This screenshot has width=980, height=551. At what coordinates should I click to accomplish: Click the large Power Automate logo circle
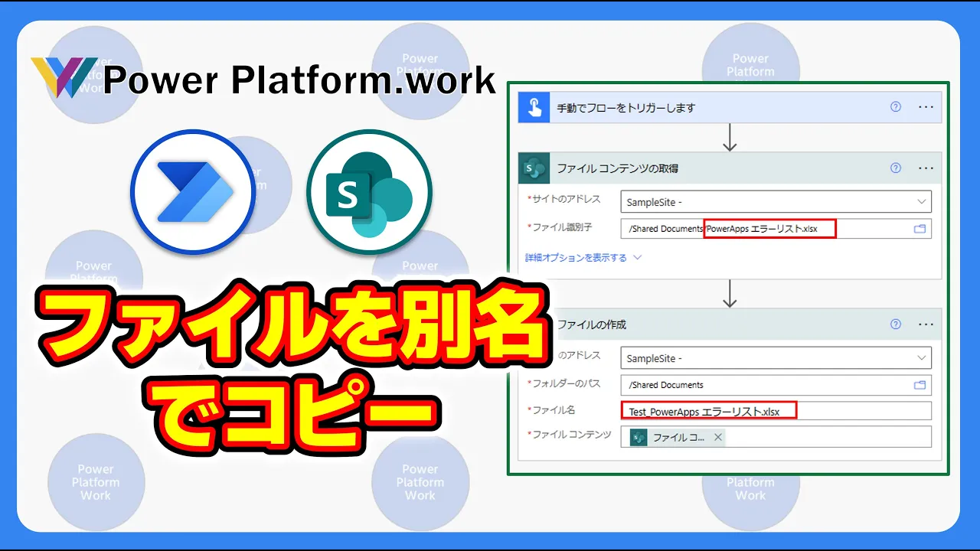coord(192,194)
